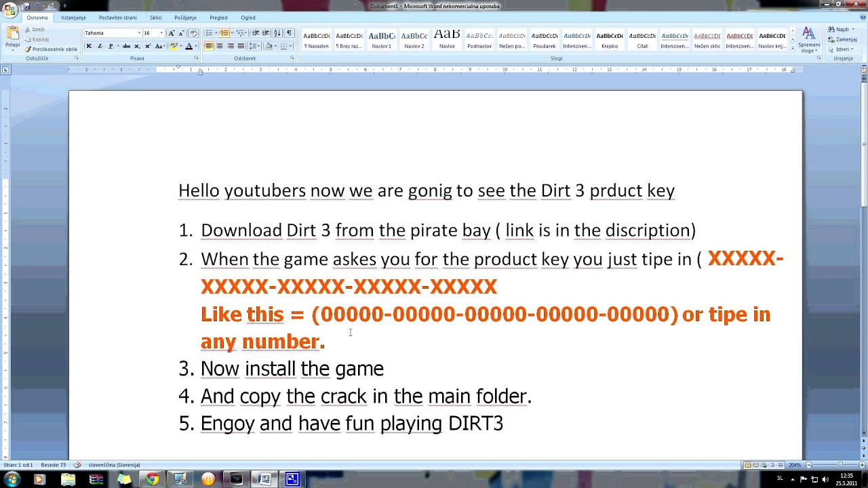Screen dimensions: 868x488
Task: Open the line spacing dropdown
Action: point(255,46)
